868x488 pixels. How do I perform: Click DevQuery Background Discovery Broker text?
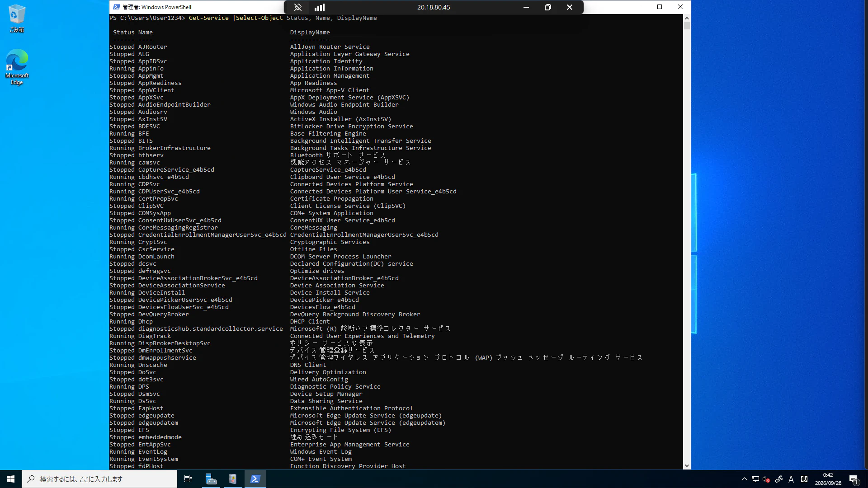click(x=355, y=314)
